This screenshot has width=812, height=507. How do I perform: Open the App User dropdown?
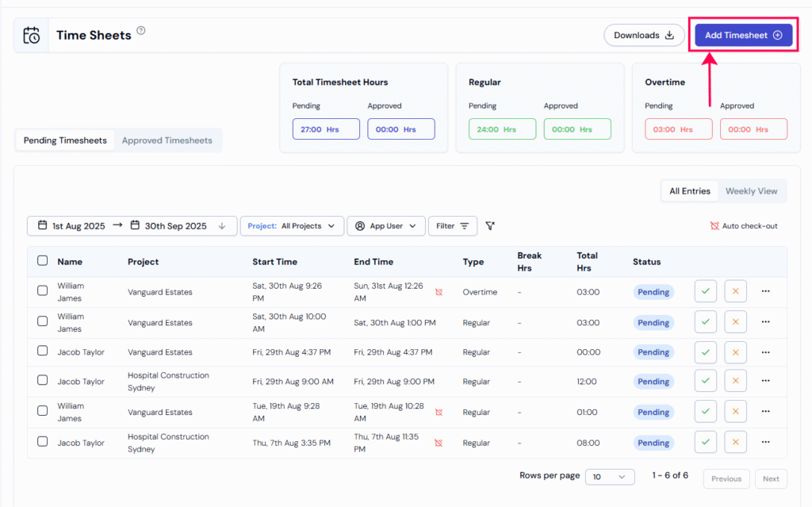(385, 226)
